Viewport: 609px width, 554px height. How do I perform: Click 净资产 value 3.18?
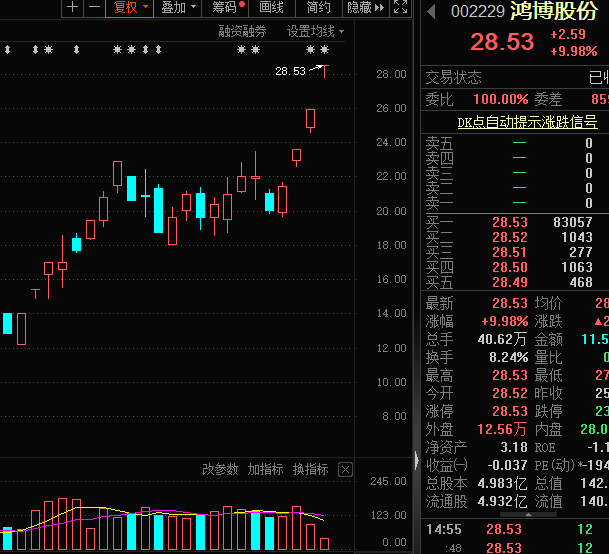[514, 447]
